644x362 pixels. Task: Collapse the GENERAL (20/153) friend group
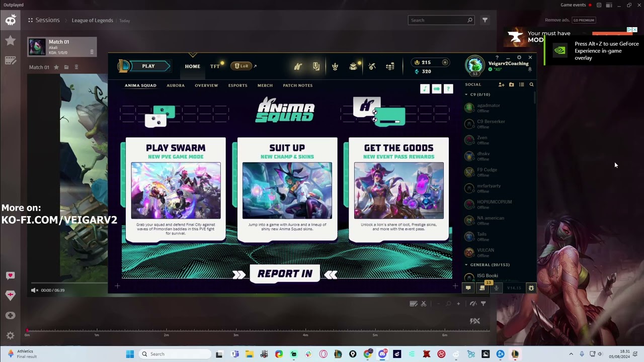(x=466, y=264)
